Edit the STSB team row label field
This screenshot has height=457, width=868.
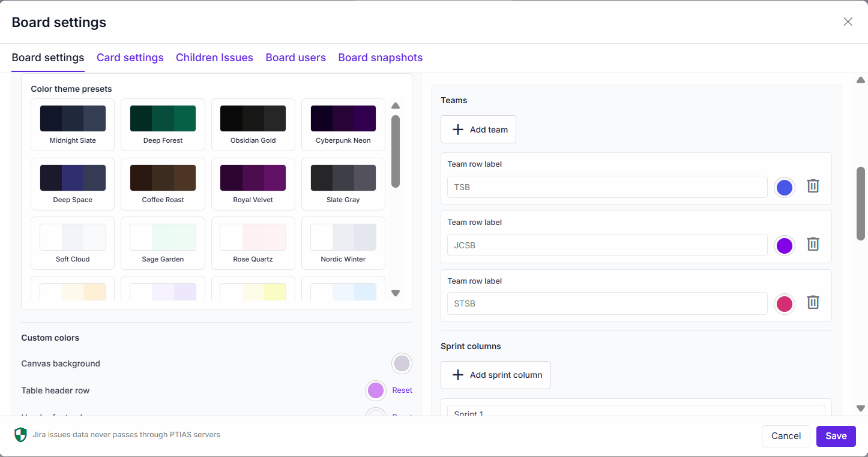coord(607,303)
